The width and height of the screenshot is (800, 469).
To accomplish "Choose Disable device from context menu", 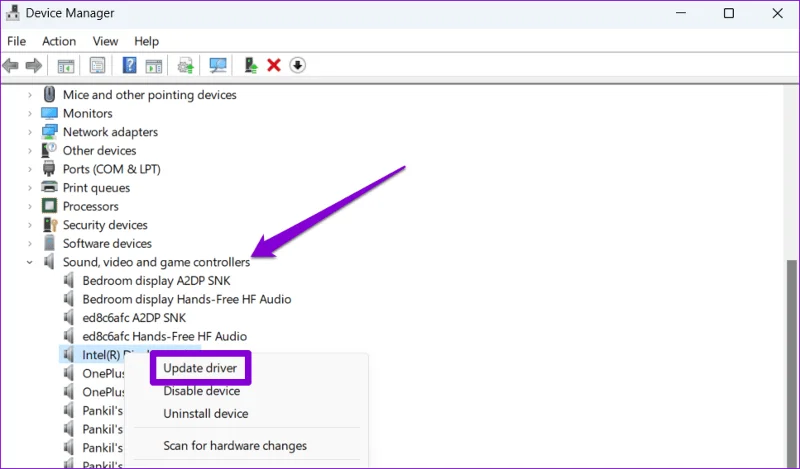I will coord(202,391).
